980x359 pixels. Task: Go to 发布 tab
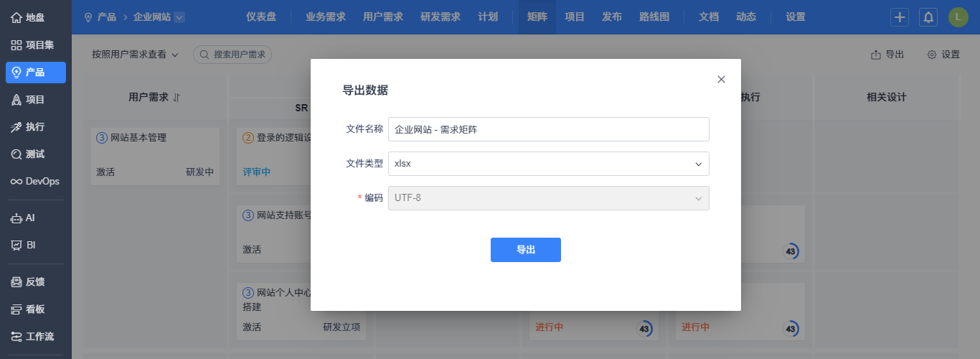612,17
